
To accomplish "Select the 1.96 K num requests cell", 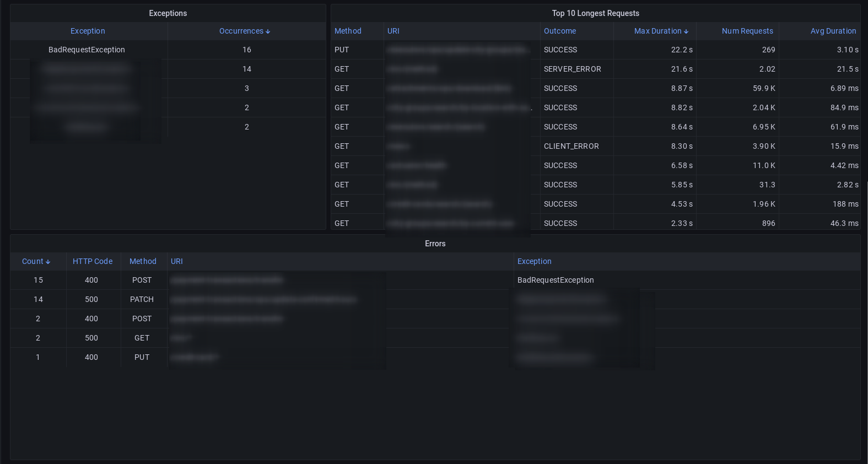I will (x=764, y=204).
